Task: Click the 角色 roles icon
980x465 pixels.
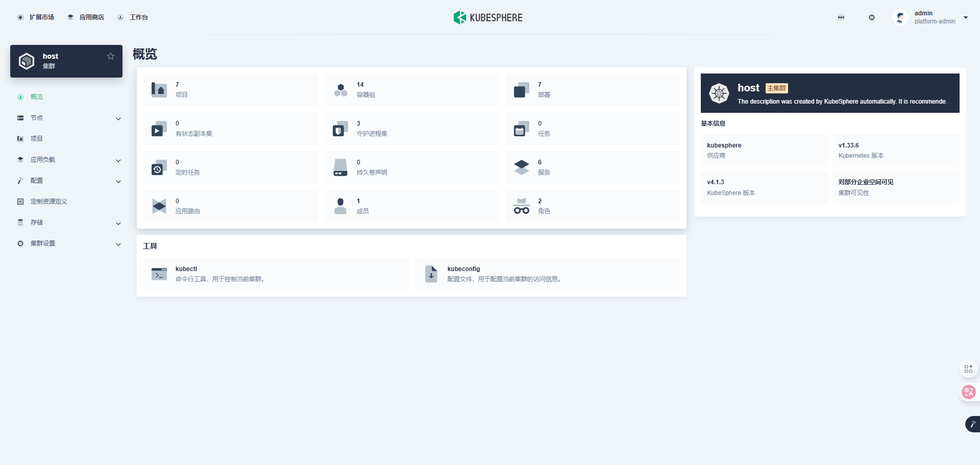Action: pos(522,206)
